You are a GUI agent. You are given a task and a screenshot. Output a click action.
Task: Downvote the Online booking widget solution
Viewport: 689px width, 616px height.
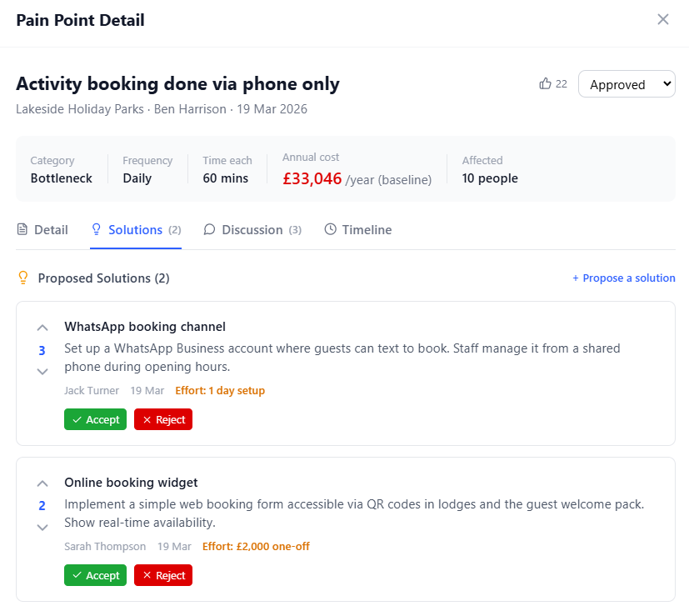point(42,527)
